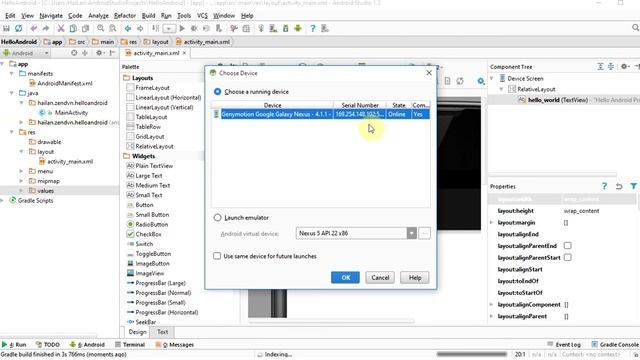Switch to the Text editor tab
640x360 pixels.
pos(162,332)
